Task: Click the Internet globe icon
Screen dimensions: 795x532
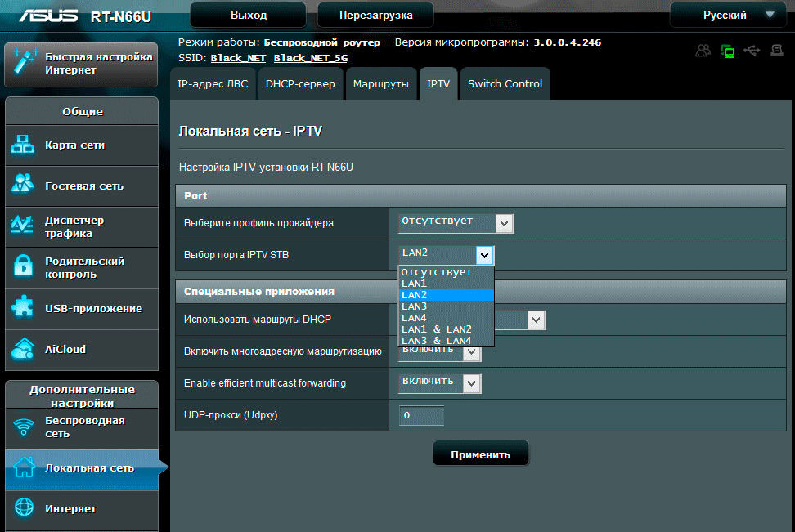Action: (x=24, y=507)
